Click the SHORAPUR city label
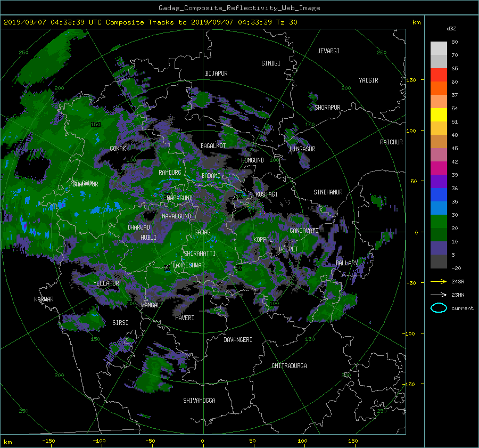Screen dimensions: 479x448 (x=327, y=108)
